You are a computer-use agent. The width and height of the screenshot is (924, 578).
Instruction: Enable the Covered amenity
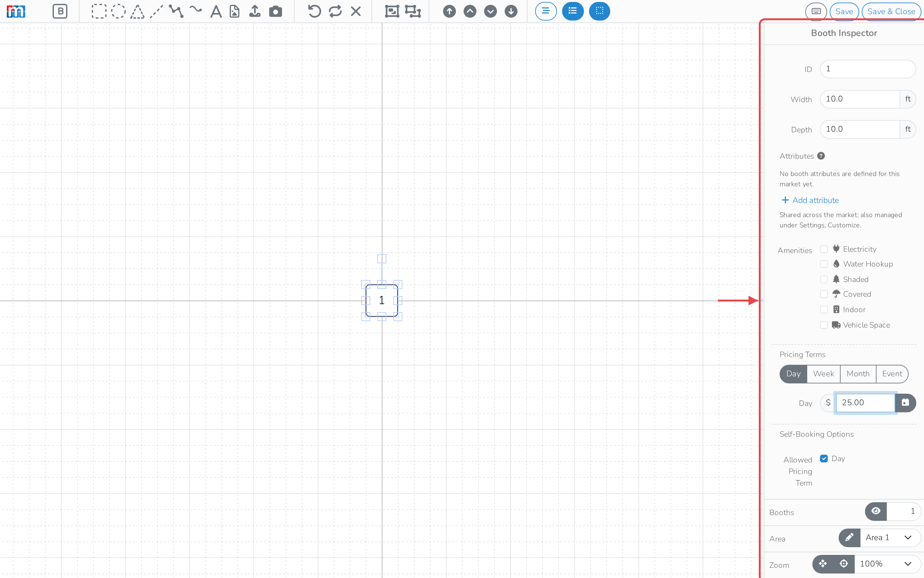tap(824, 294)
